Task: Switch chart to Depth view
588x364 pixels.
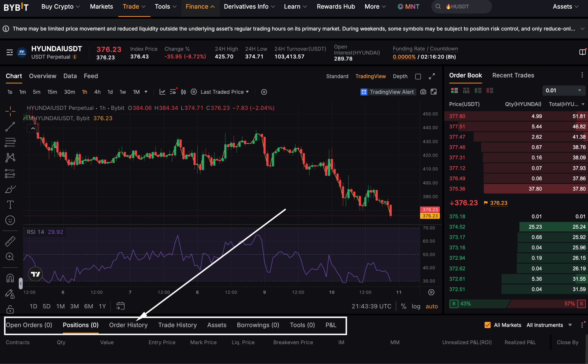Action: (400, 76)
